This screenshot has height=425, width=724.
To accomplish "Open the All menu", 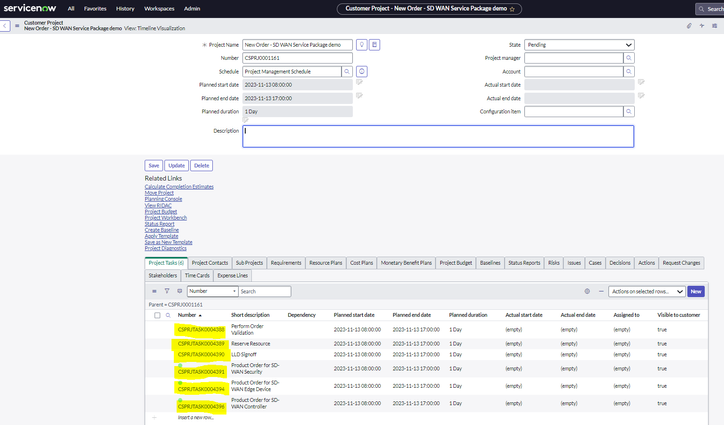I will click(71, 9).
